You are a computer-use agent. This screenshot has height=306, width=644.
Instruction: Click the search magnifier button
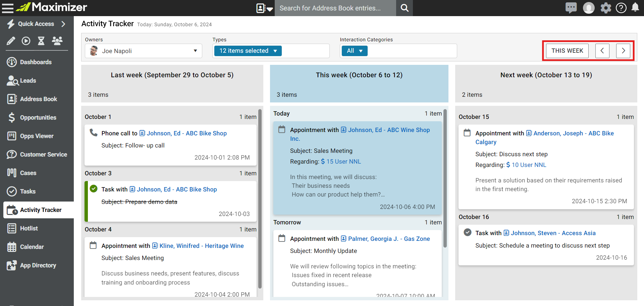coord(405,8)
